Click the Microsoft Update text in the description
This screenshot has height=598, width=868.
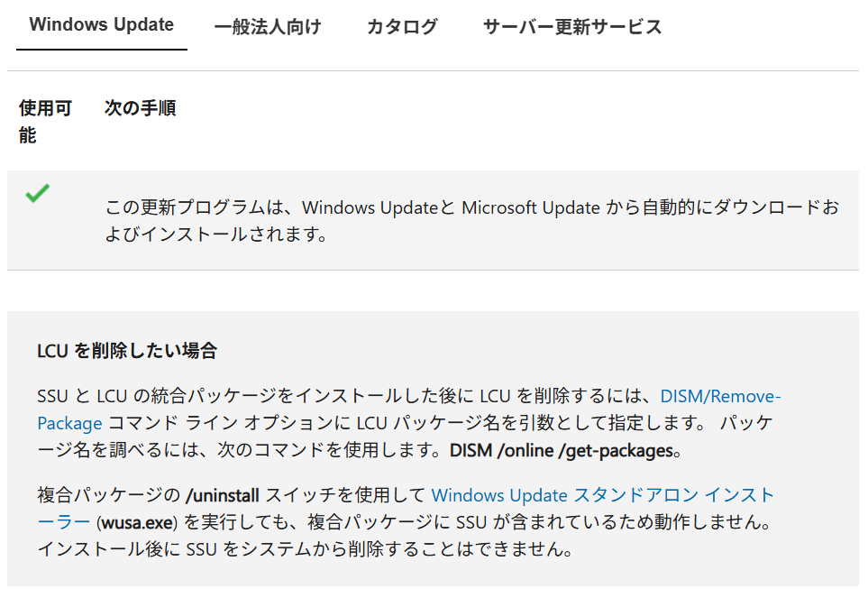530,207
